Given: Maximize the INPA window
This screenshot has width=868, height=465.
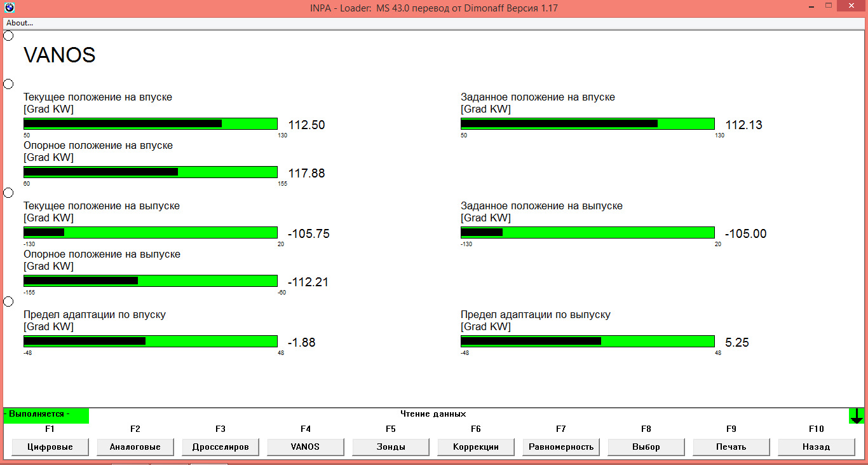Looking at the screenshot, I should coord(829,6).
